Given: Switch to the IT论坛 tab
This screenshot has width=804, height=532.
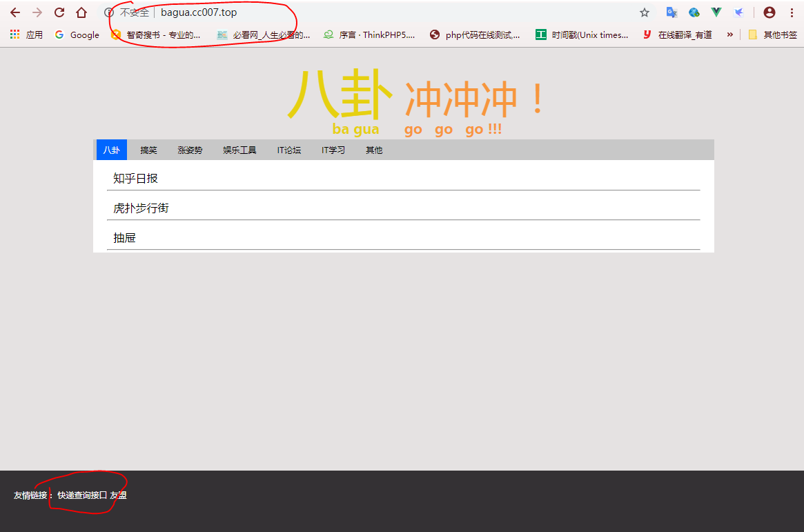Looking at the screenshot, I should (x=289, y=150).
